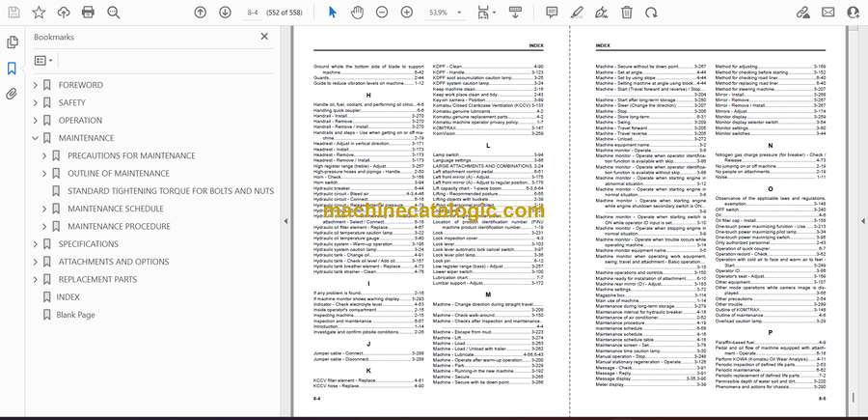Screen dimensions: 868x420
Task: Go to previous page arrow
Action: pos(201,13)
